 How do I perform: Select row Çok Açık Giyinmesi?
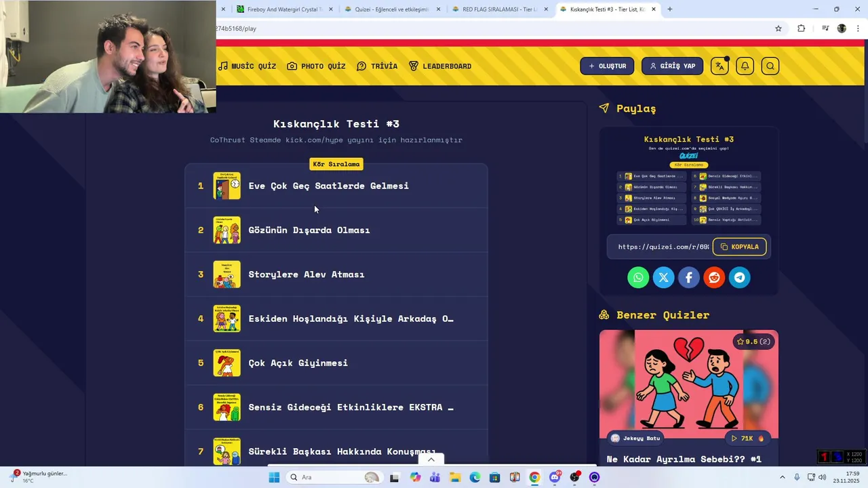(x=336, y=363)
